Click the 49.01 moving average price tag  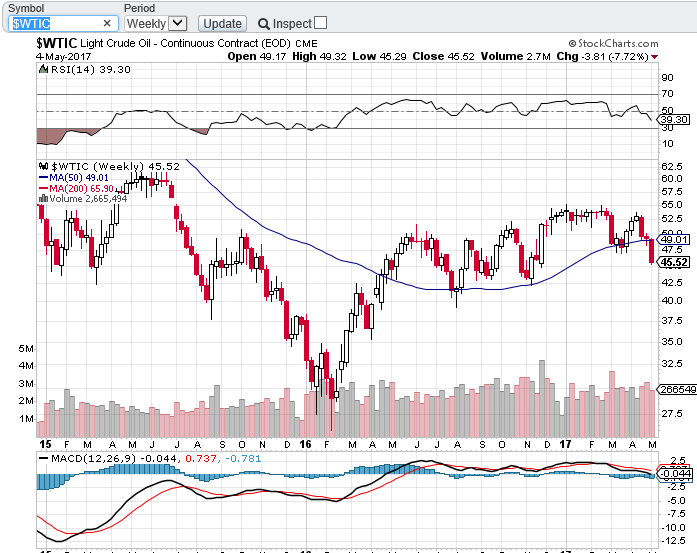tap(674, 239)
